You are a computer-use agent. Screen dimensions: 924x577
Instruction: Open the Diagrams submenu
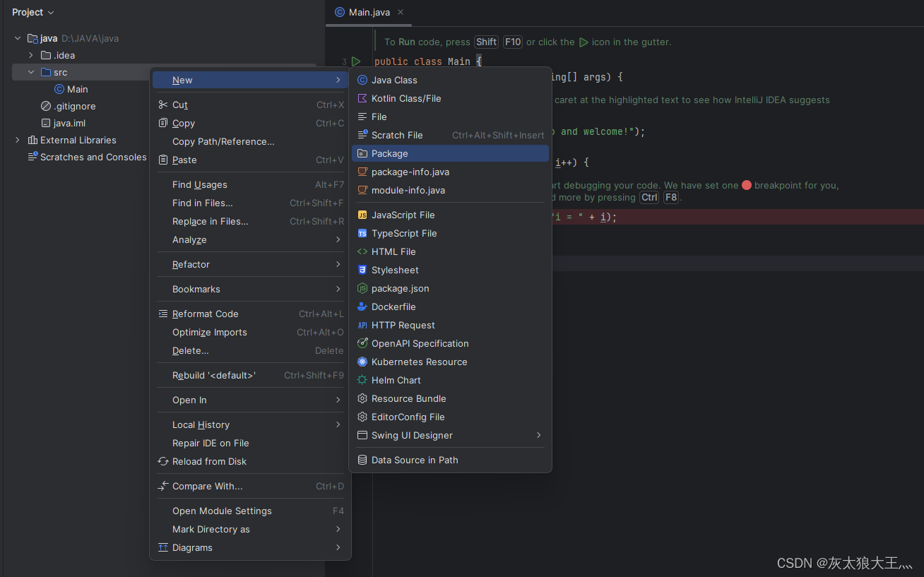(x=251, y=547)
